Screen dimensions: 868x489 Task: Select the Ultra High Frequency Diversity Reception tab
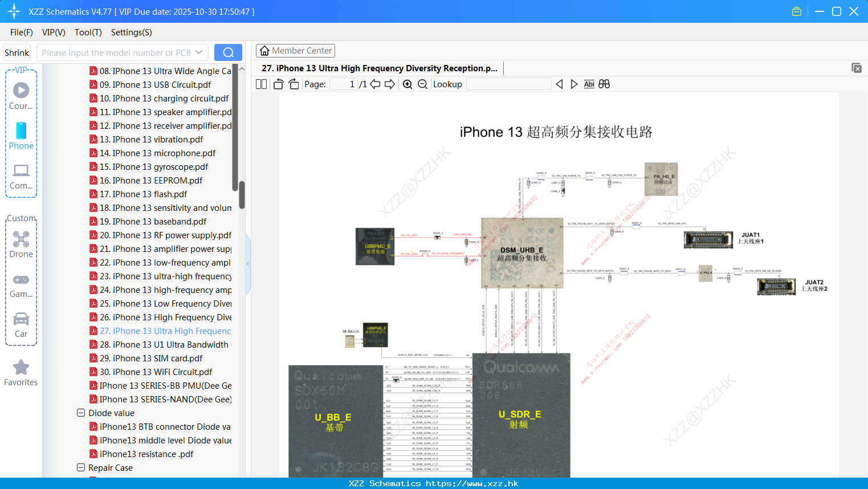[x=380, y=68]
